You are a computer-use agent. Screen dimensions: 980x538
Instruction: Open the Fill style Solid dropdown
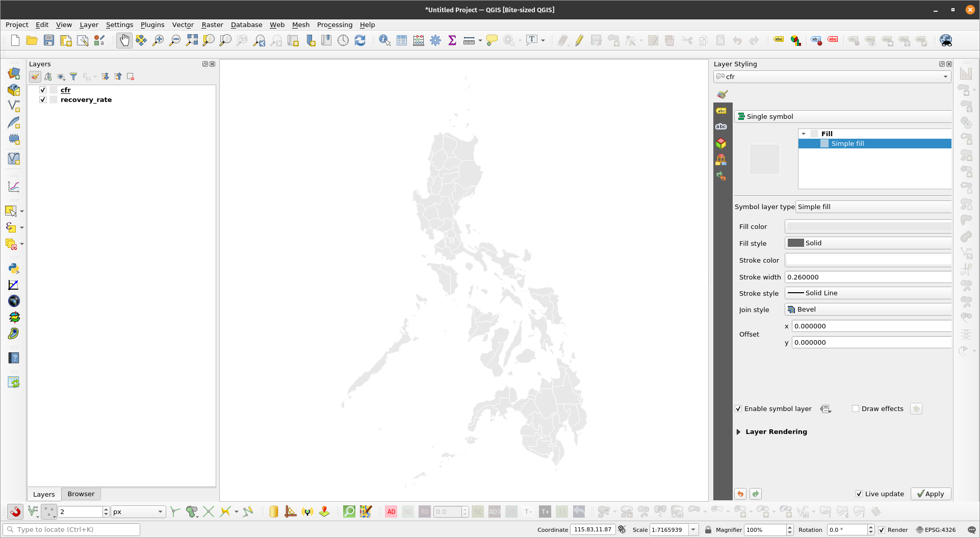pos(868,243)
